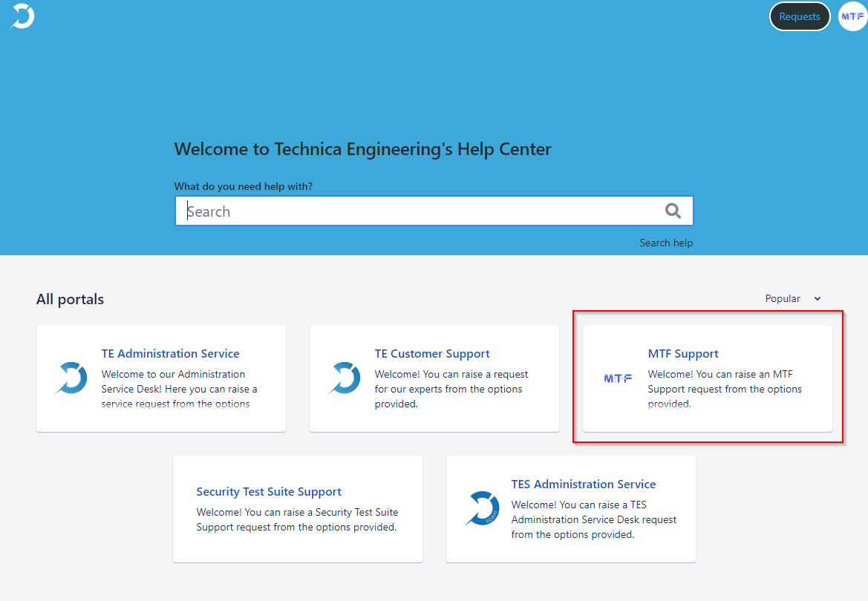Click the TES Administration Service description text
868x601 pixels.
click(594, 519)
